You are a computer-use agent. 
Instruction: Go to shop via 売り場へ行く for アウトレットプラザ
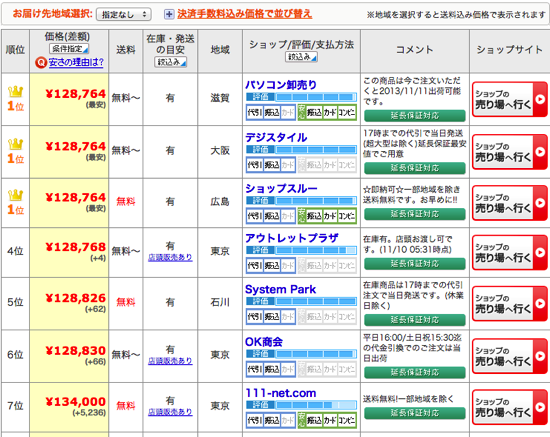[510, 253]
